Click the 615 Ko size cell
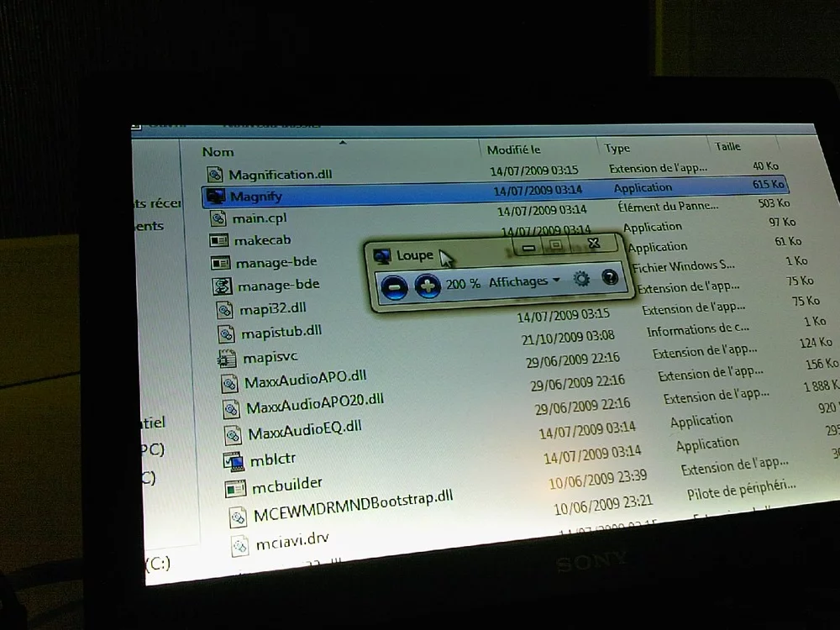 769,184
